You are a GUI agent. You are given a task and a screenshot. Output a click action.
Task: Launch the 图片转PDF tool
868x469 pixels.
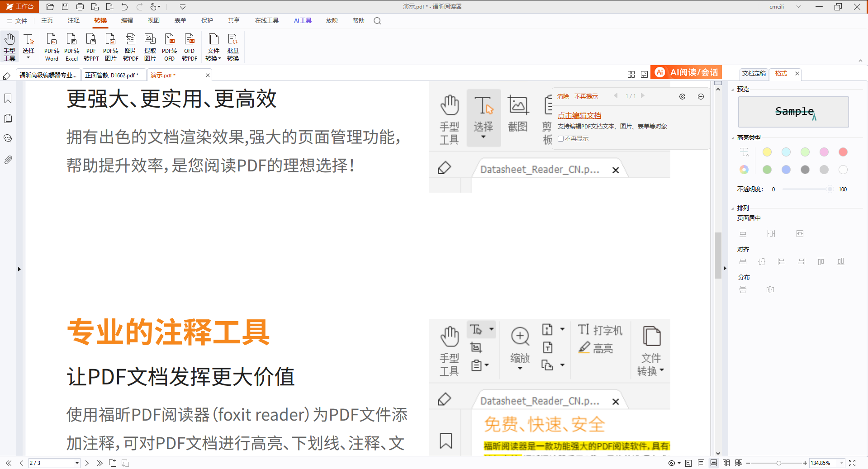(130, 47)
